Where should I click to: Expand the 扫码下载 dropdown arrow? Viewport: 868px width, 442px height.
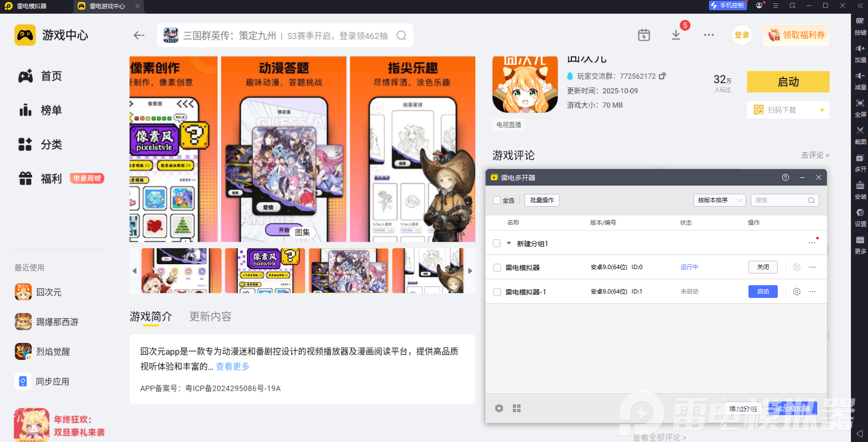[822, 110]
